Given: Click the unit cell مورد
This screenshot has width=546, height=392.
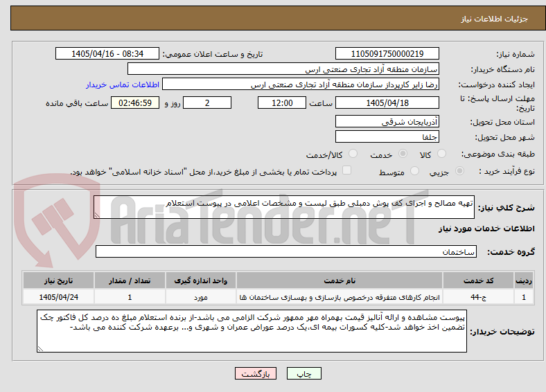Looking at the screenshot, I should coord(200,297).
